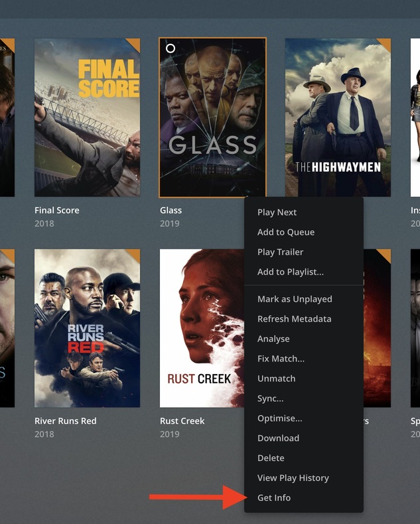Click the River Runs Red title link
Viewport: 420px width, 524px height.
click(x=66, y=421)
